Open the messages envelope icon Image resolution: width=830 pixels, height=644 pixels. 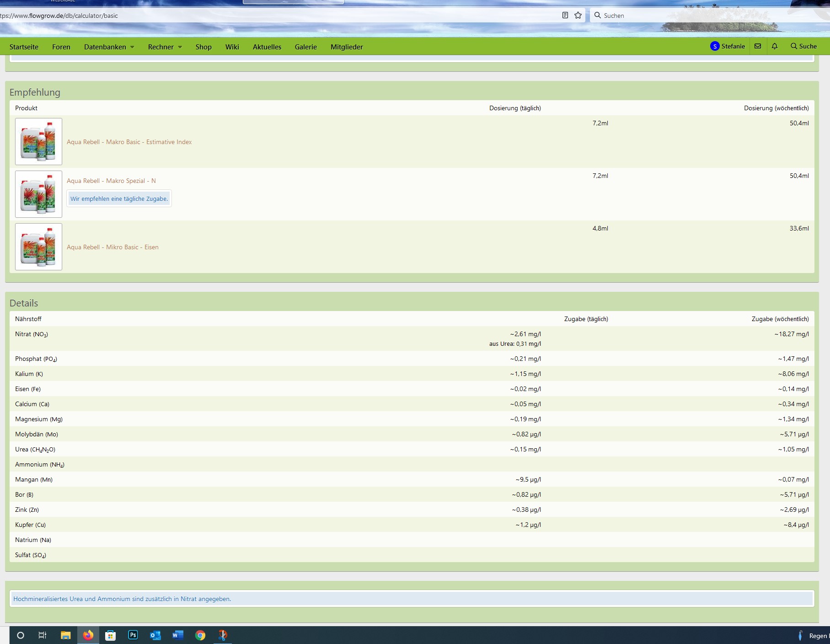tap(758, 46)
